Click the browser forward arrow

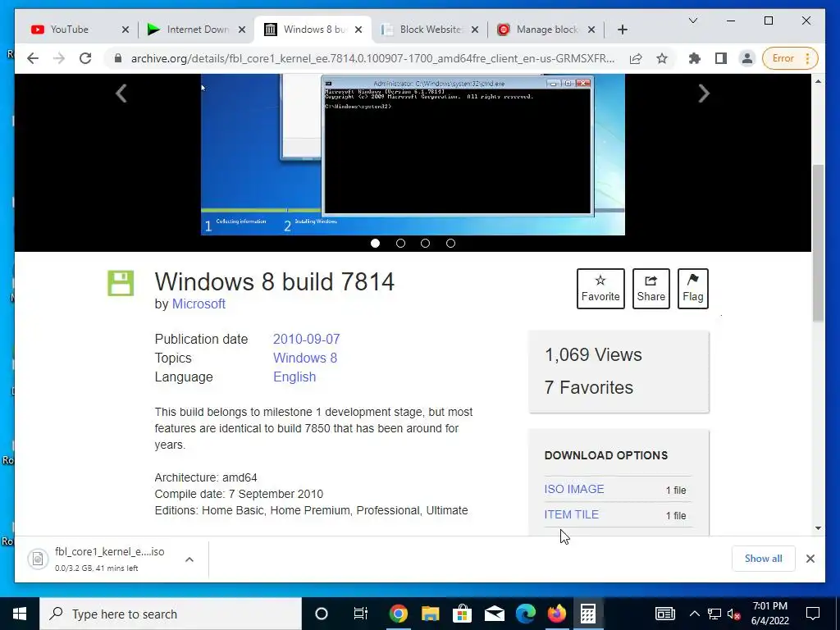[59, 58]
